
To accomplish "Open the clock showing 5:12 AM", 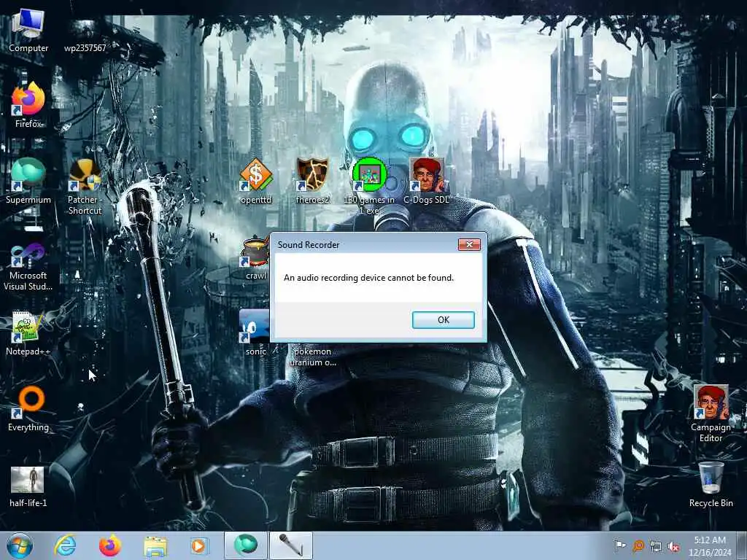I will coord(710,545).
